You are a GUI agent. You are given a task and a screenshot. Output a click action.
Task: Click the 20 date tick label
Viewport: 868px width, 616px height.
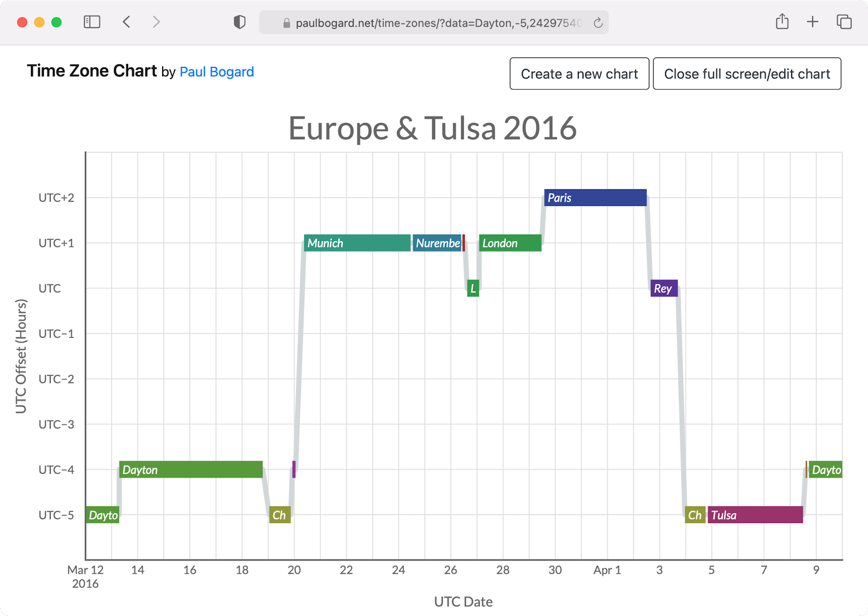tap(294, 570)
